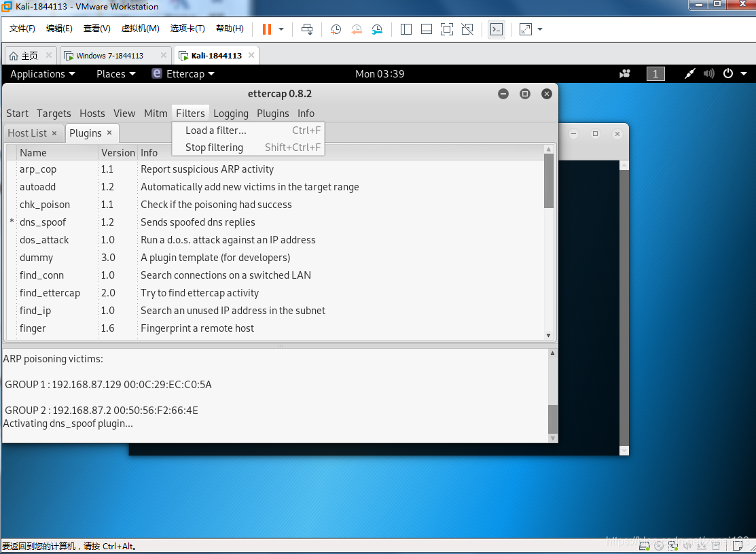
Task: Open the VMware 文件(F) menu
Action: pos(22,29)
